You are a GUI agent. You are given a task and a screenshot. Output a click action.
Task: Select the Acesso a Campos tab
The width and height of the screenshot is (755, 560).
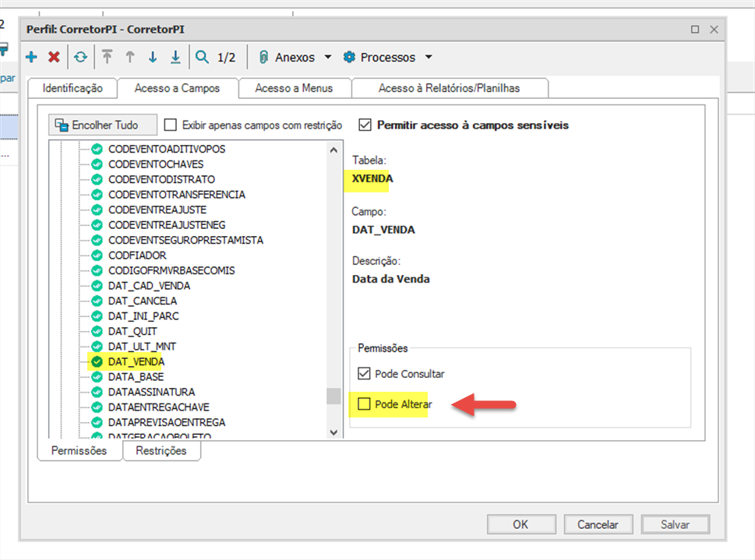[x=177, y=88]
